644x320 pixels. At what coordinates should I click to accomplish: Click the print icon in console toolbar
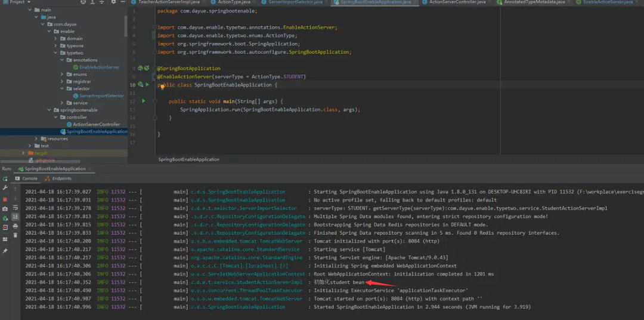tap(16, 226)
